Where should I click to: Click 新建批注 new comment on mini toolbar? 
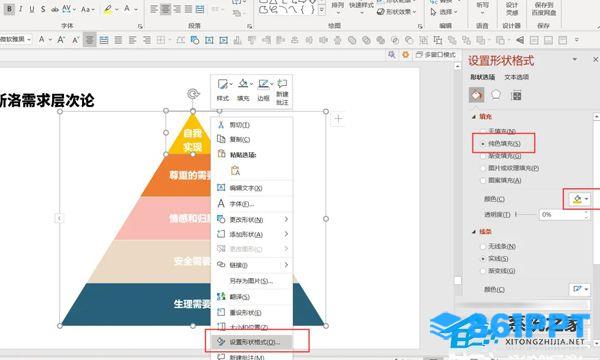(x=282, y=92)
